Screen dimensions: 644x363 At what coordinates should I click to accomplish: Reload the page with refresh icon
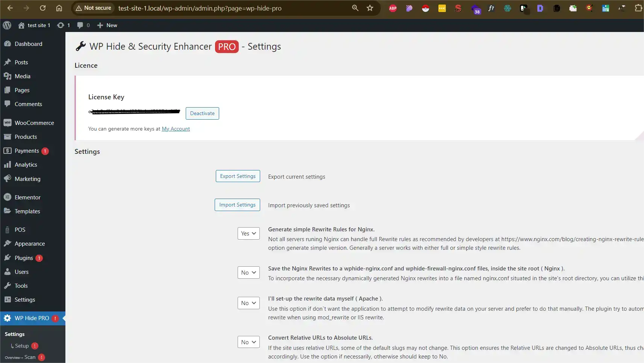pos(42,8)
